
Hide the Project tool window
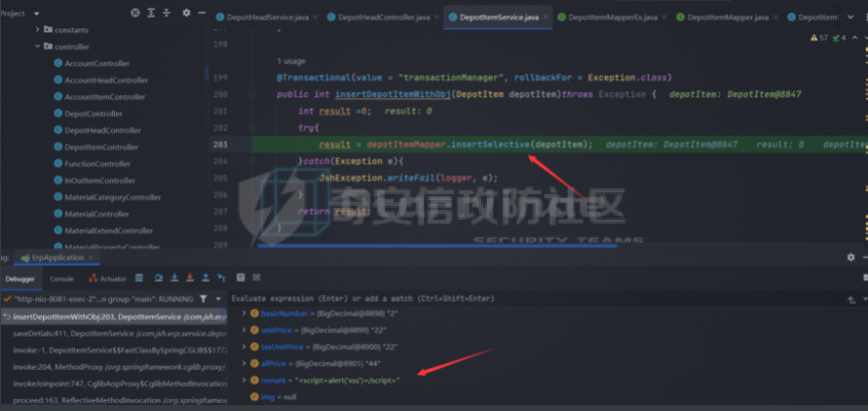202,13
